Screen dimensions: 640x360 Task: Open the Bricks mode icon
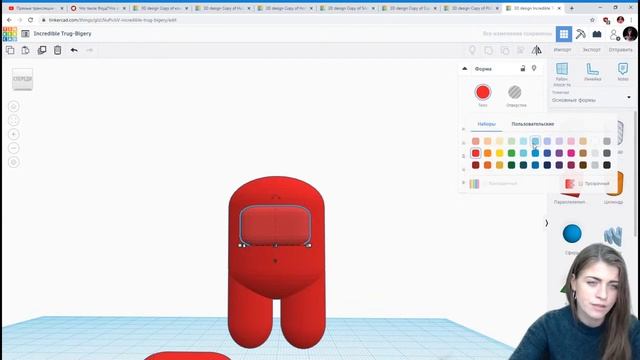click(597, 34)
